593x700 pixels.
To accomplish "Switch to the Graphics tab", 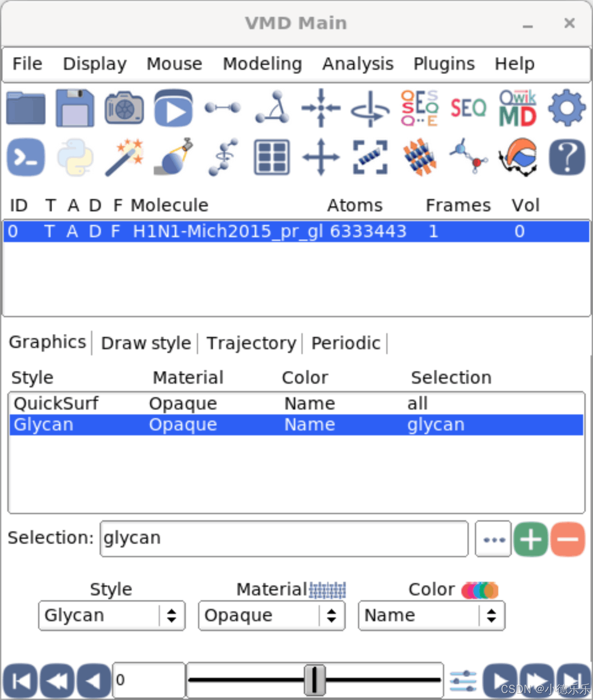I will pos(47,342).
